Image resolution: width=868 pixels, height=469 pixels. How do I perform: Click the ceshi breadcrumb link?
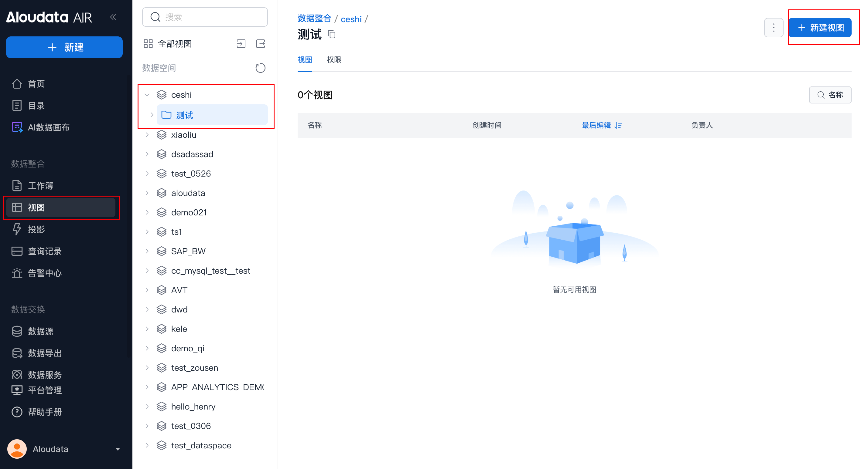[x=351, y=19]
